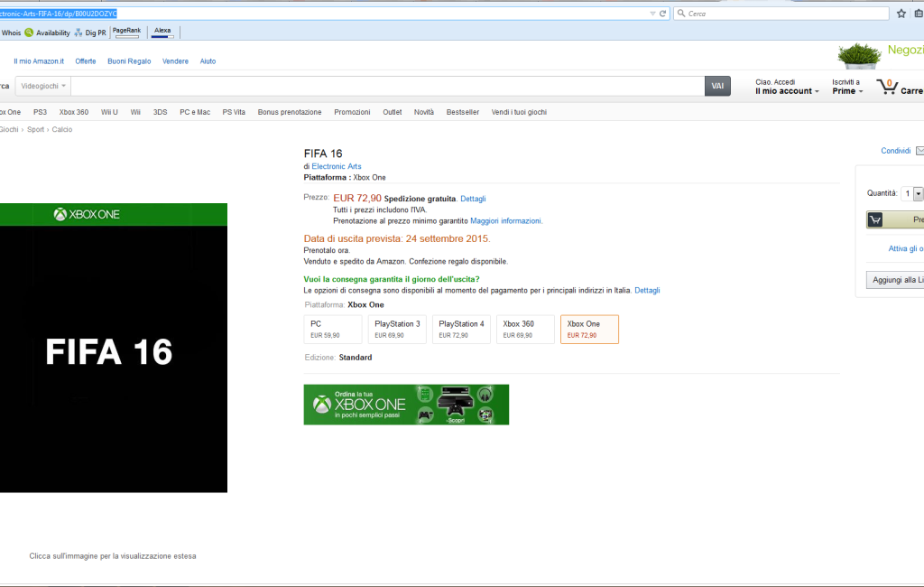Open the Outlet menu item
The width and height of the screenshot is (924, 587).
[392, 112]
